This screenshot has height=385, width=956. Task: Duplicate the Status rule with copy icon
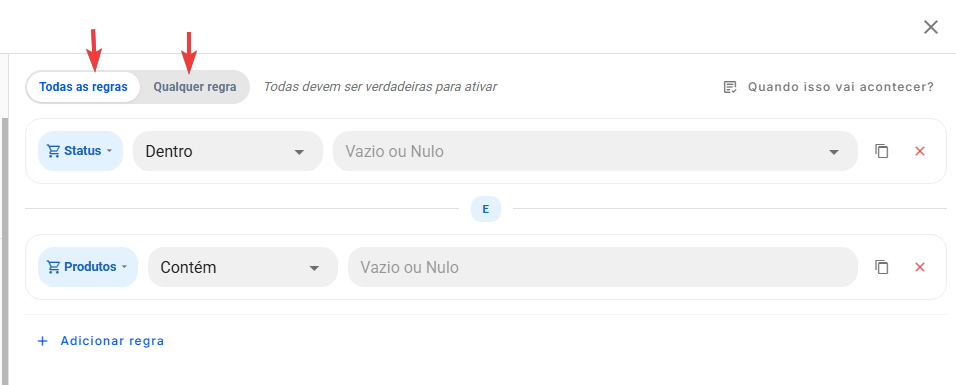coord(882,151)
